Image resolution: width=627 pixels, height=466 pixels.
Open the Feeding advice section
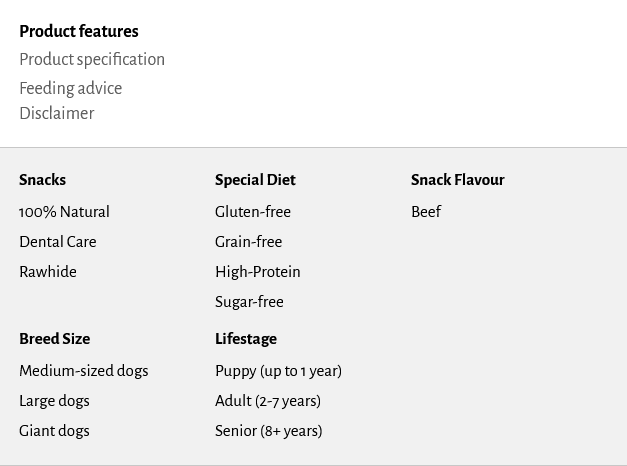click(x=70, y=88)
